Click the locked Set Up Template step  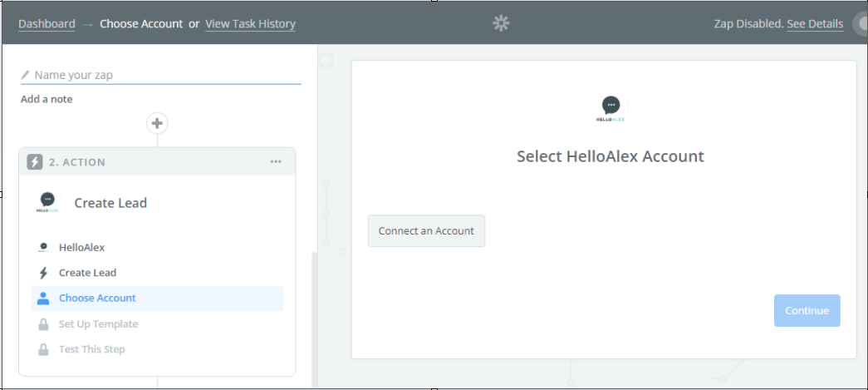[x=157, y=324]
